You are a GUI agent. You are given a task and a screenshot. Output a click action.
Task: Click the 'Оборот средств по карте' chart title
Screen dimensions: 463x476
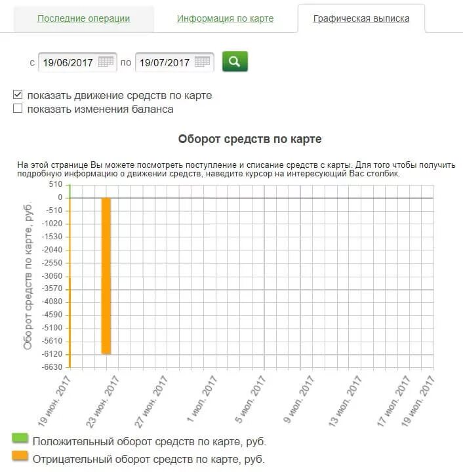250,139
